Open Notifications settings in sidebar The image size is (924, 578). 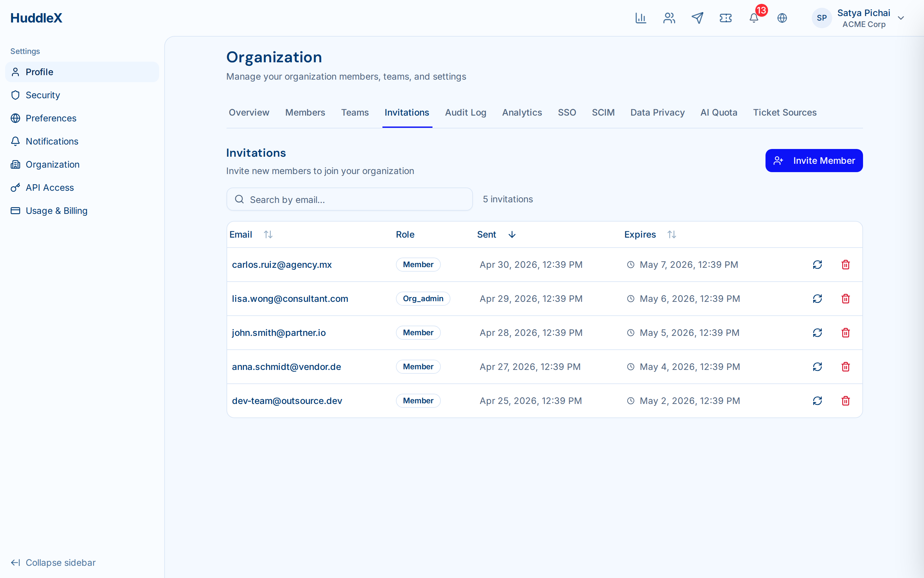[82, 141]
